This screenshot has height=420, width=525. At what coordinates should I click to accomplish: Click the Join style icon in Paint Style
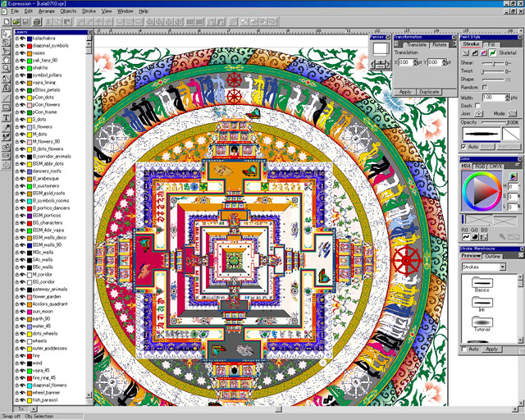click(478, 114)
